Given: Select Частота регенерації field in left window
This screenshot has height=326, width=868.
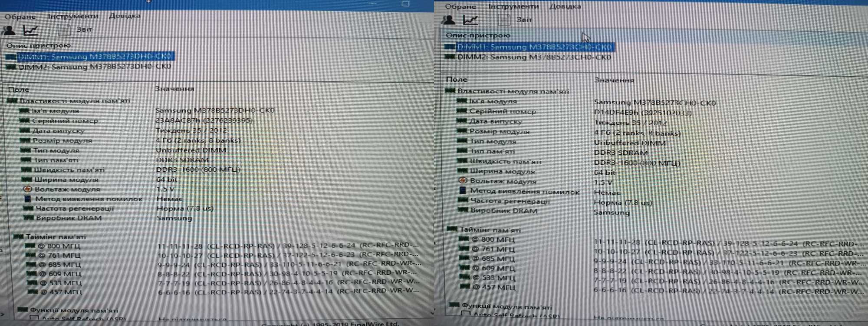Looking at the screenshot, I should pos(75,208).
